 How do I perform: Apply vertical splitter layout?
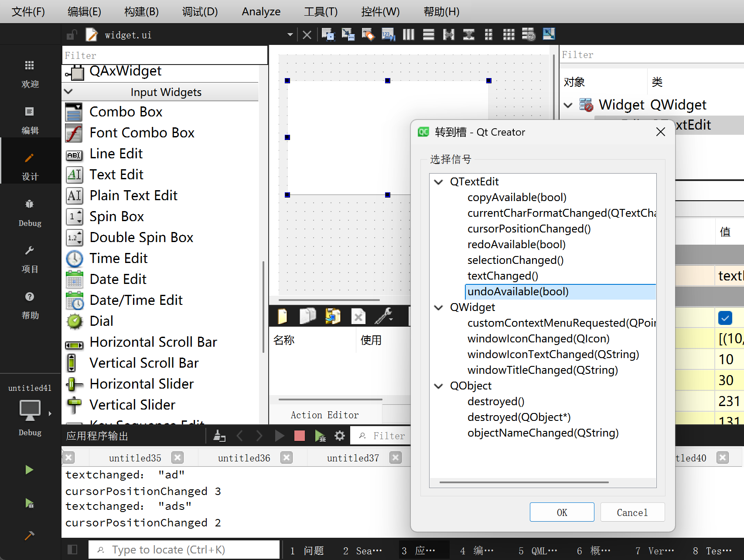tap(469, 34)
